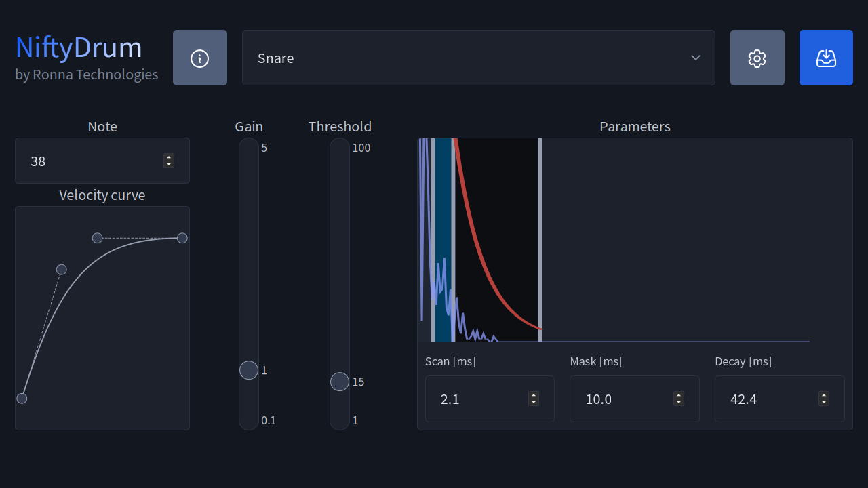The width and height of the screenshot is (868, 488).
Task: Click the Scan value stepper arrows
Action: coord(534,399)
